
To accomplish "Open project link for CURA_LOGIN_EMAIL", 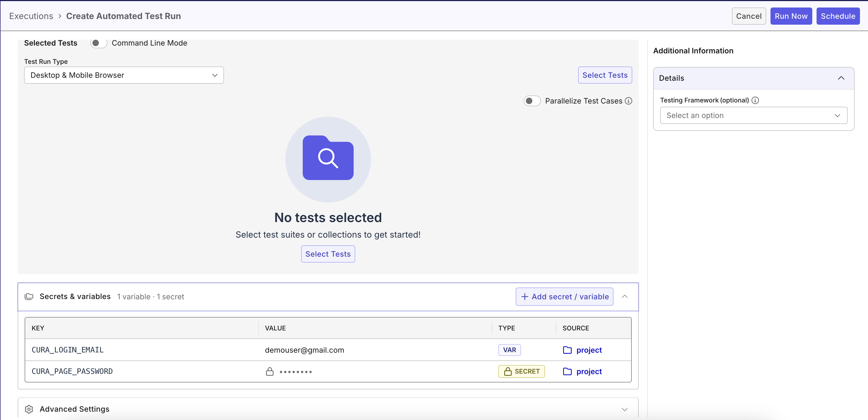I will (x=589, y=350).
